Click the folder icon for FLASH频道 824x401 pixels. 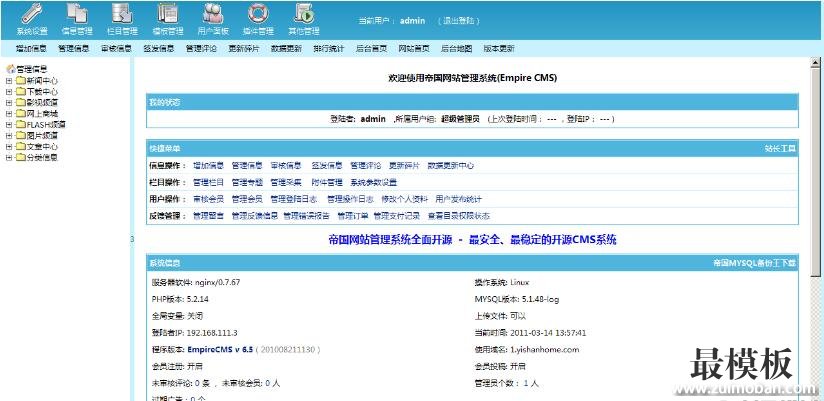(x=20, y=125)
